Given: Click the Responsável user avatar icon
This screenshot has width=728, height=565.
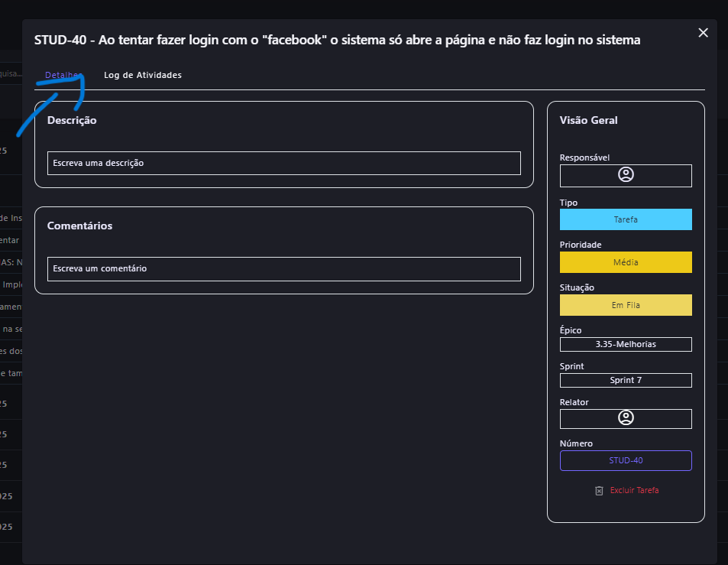Looking at the screenshot, I should [626, 175].
